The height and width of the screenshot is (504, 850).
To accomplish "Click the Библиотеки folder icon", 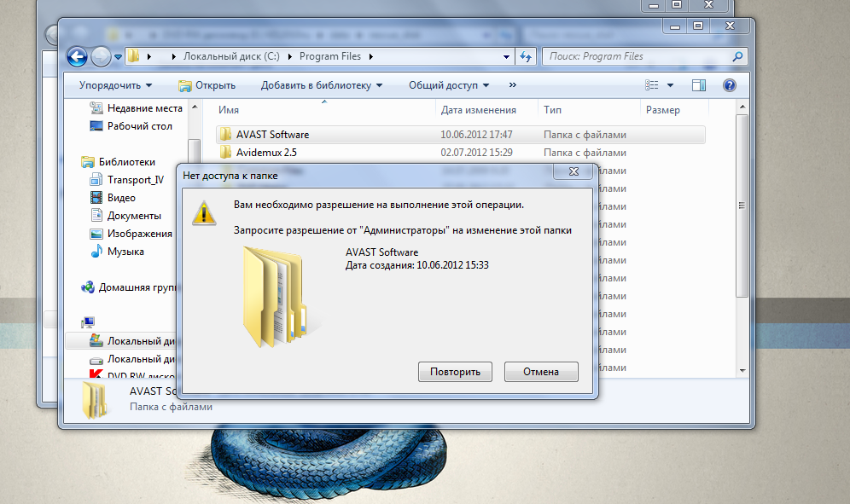I will (88, 162).
